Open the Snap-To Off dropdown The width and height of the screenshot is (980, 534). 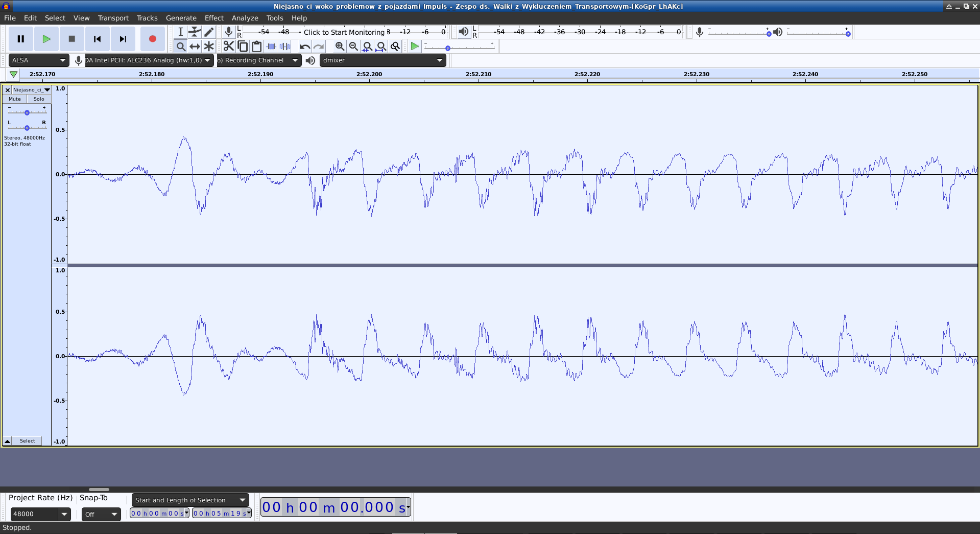[x=101, y=514]
